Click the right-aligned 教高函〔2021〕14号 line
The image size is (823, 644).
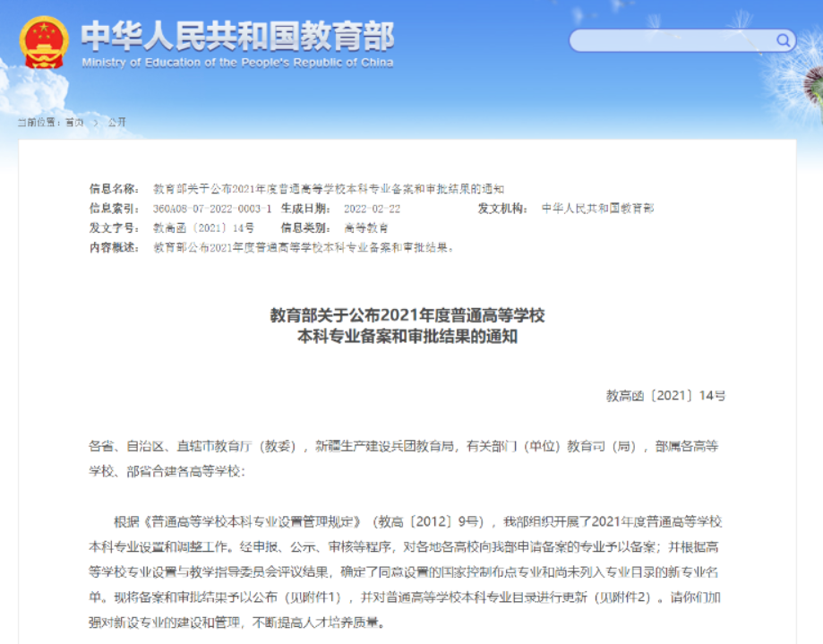[665, 396]
